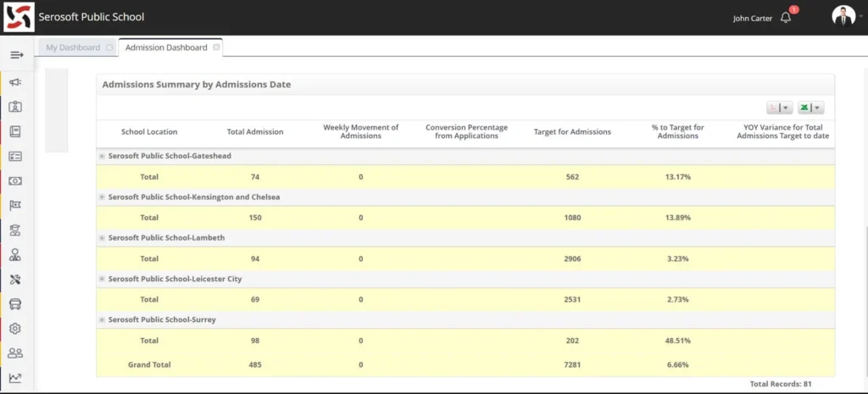868x394 pixels.
Task: Click the analytics line chart sidebar icon
Action: point(15,378)
